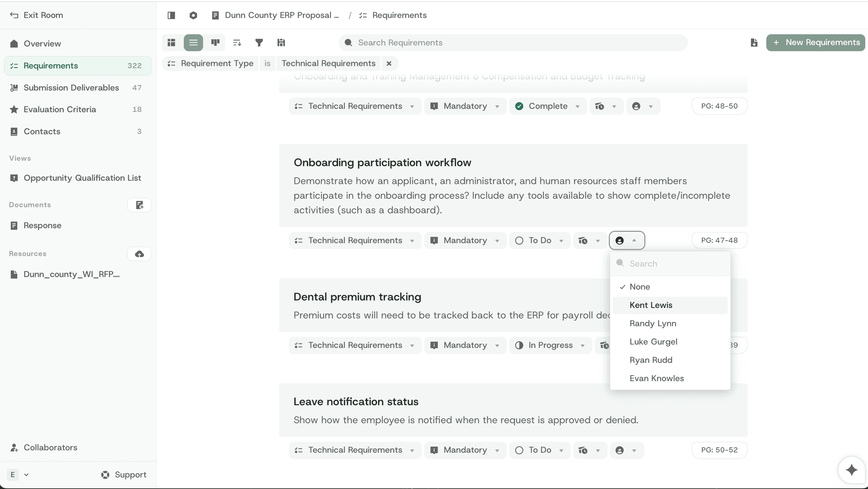Click the filter funnel icon

click(259, 42)
